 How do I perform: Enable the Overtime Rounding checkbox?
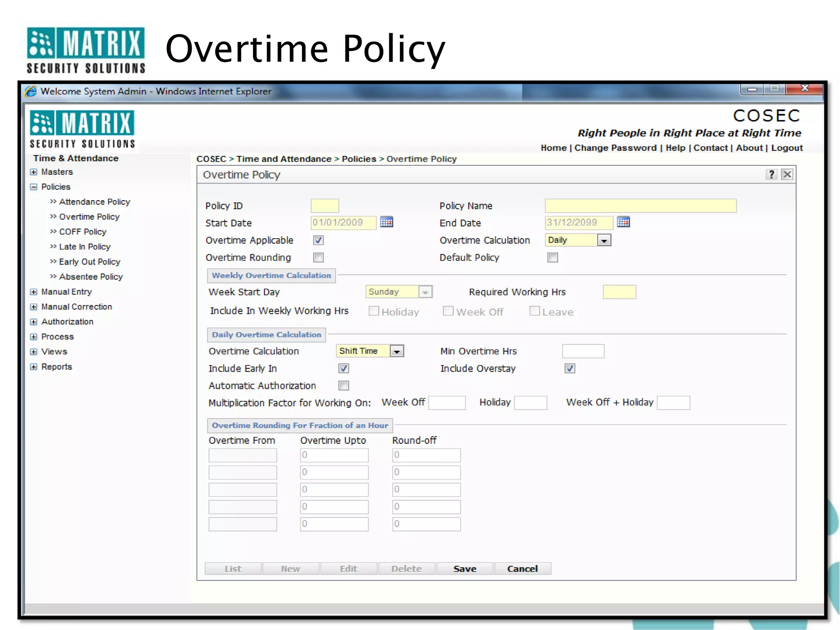pyautogui.click(x=318, y=258)
